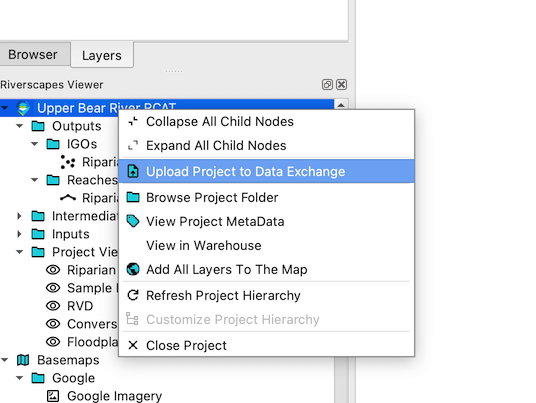Click the eye icon of the RVD view
Screen dimensions: 536x403
[53, 306]
